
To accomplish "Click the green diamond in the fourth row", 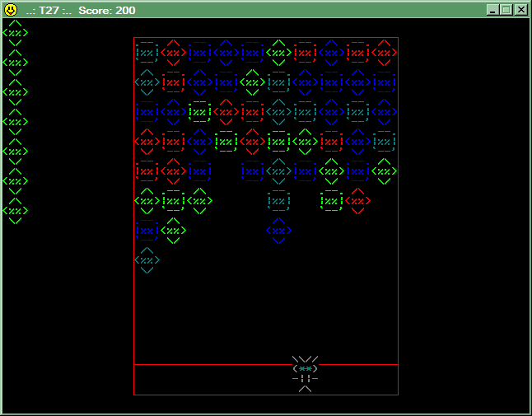I will coord(305,142).
